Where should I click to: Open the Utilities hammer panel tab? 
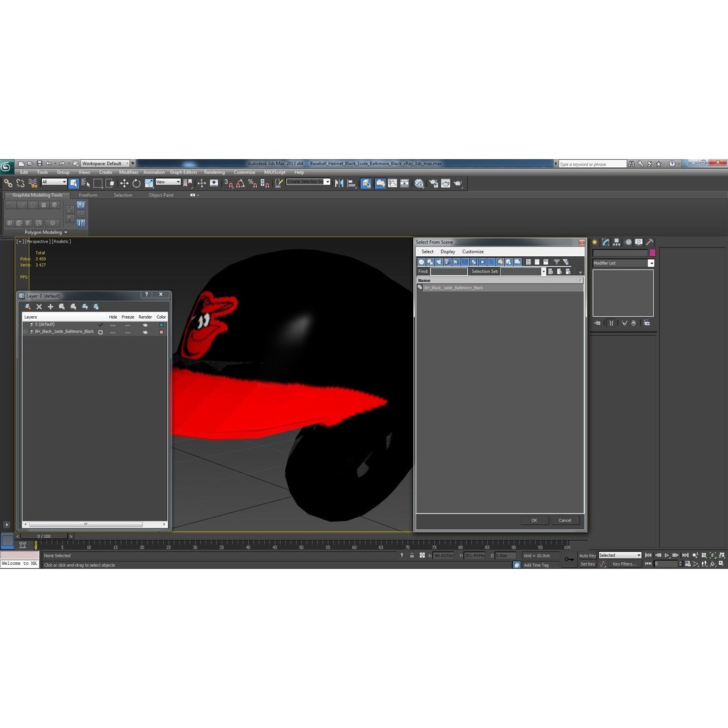point(650,242)
